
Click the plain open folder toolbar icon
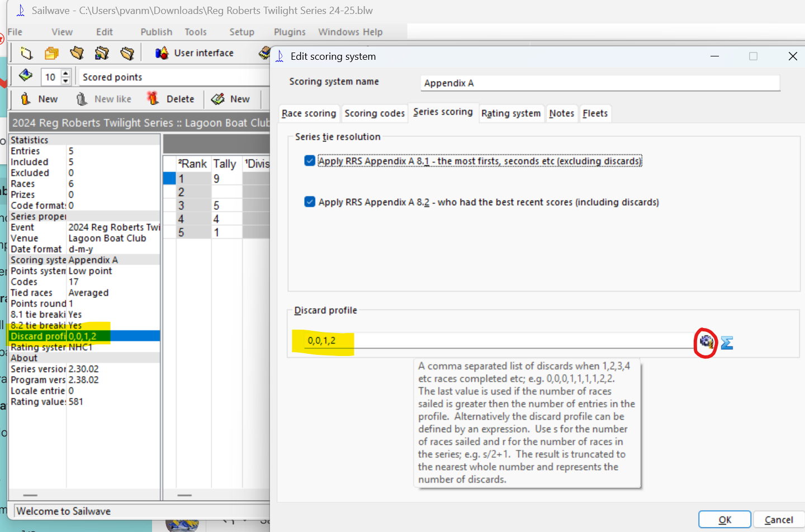click(77, 53)
